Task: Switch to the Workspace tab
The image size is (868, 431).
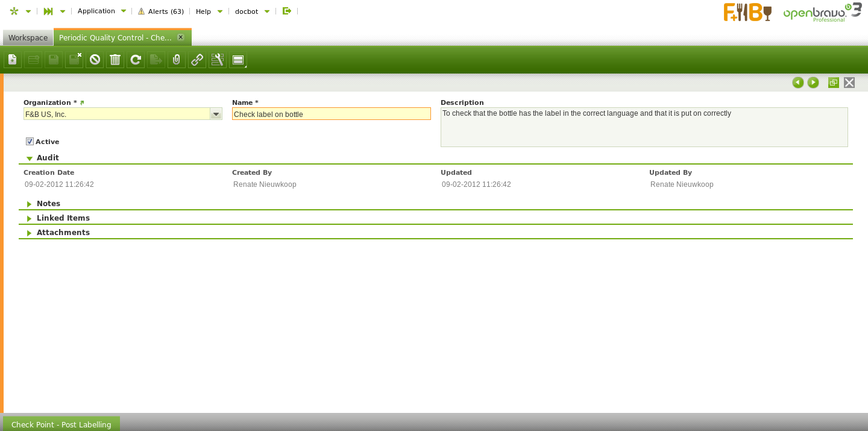Action: [x=28, y=37]
